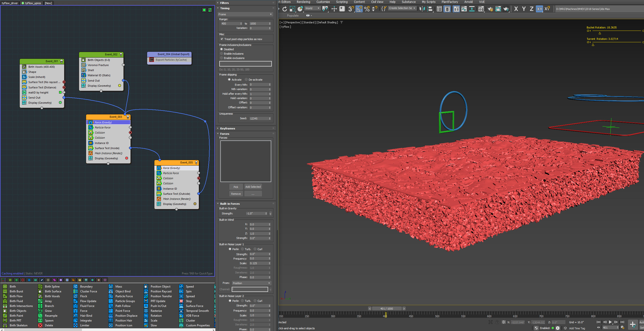The width and height of the screenshot is (644, 331).
Task: Toggle Event_003 lightbulb enable icon
Action: pos(128,117)
